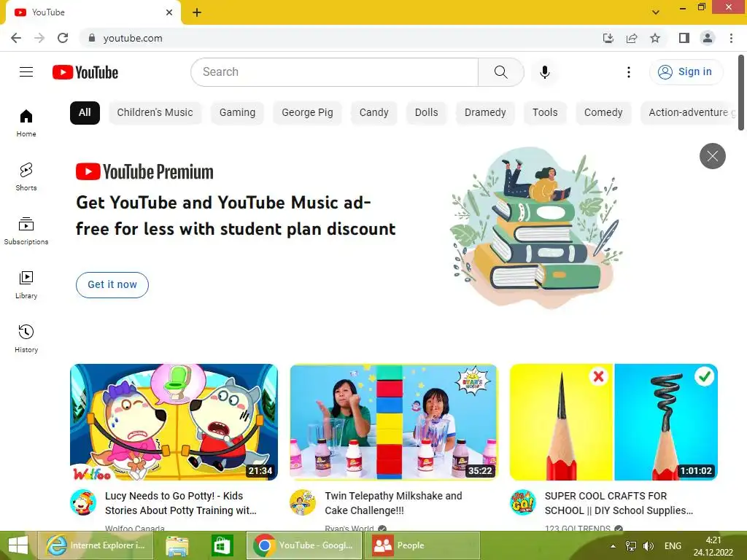
Task: Open the YouTube hamburger guide menu
Action: coord(26,72)
